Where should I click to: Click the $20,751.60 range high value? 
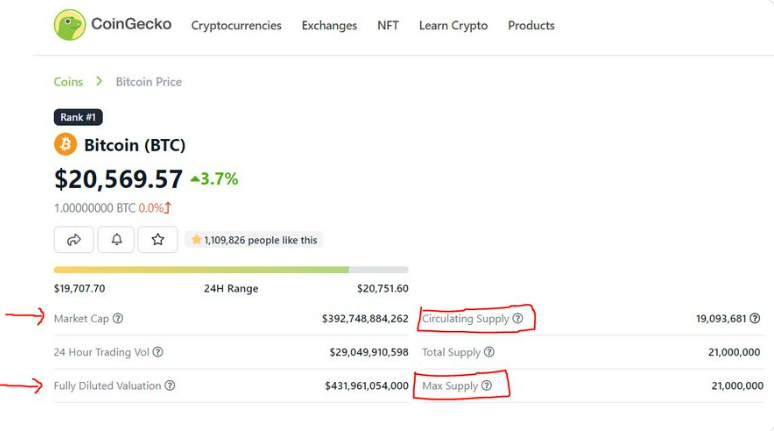[383, 288]
